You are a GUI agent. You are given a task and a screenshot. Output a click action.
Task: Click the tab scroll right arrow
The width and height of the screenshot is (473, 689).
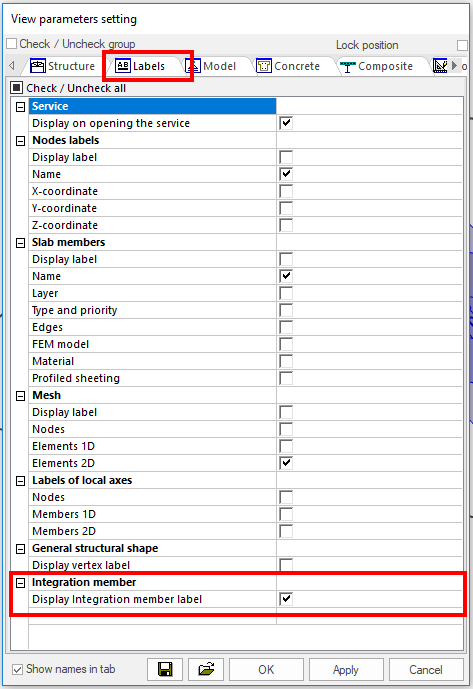point(455,66)
